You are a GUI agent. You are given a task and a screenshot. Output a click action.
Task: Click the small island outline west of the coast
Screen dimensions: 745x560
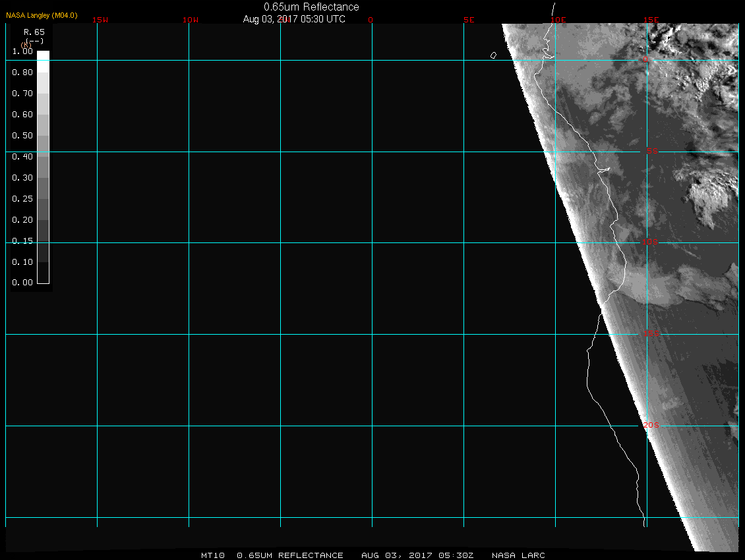pos(493,55)
